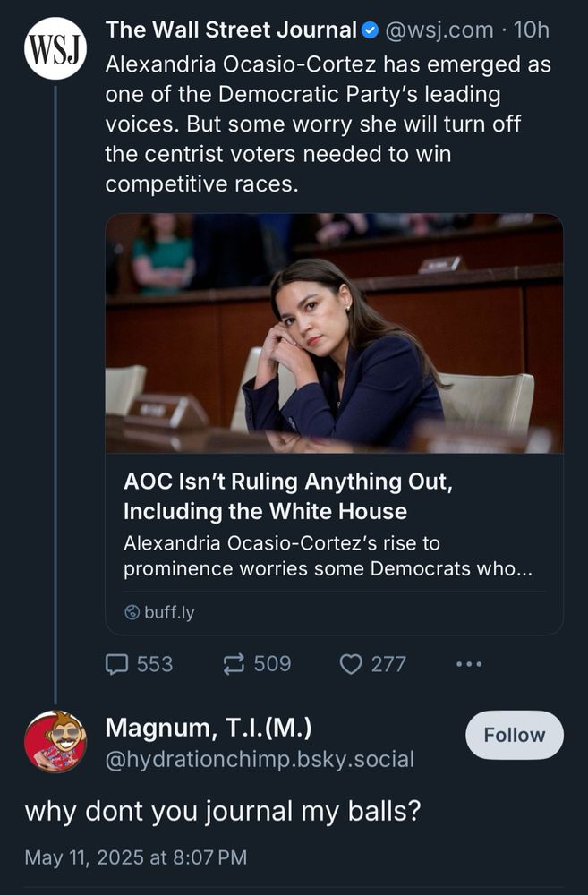
Task: Click the reply text about journal
Action: pyautogui.click(x=221, y=811)
